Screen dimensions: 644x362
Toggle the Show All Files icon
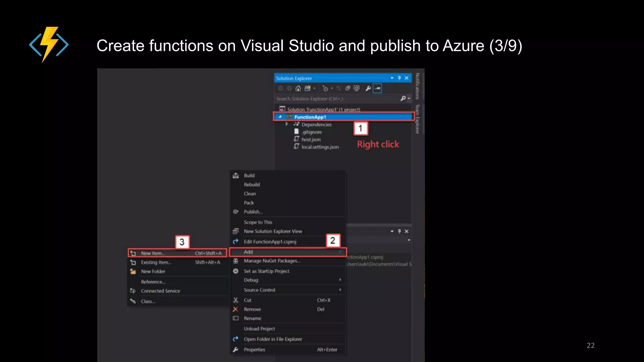pyautogui.click(x=356, y=88)
